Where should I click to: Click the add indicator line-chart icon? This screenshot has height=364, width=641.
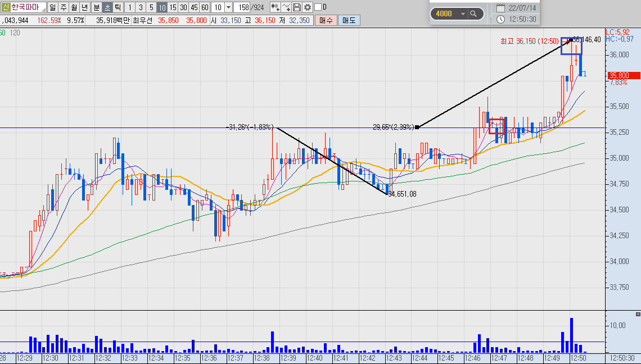[286, 7]
